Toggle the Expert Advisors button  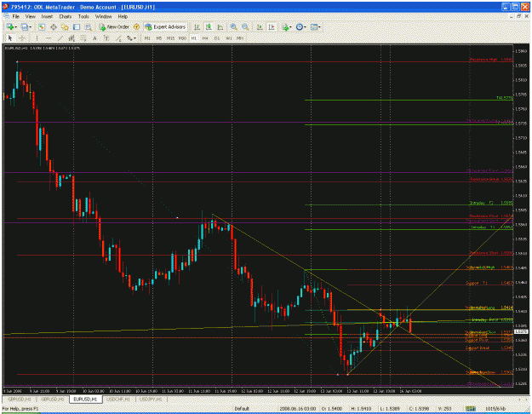coord(166,26)
